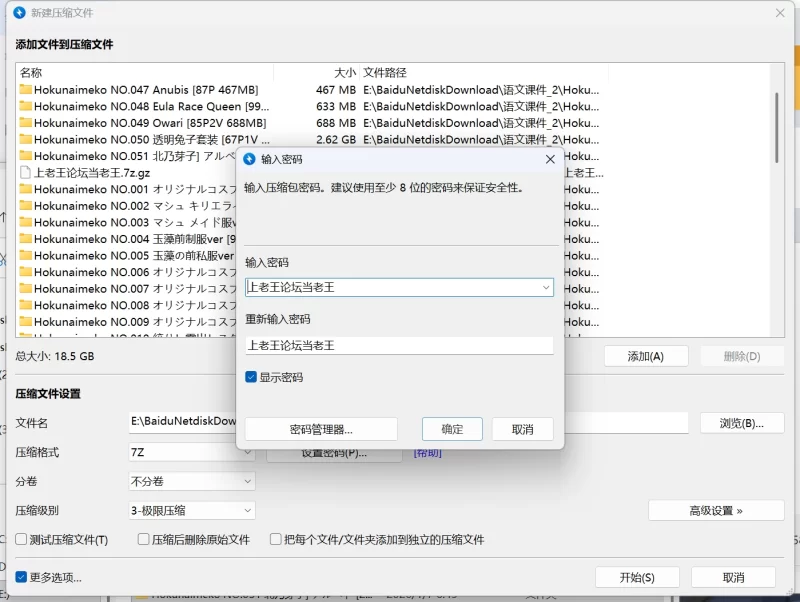Click the file icon of 上老王论坛当老王.7z.gz
This screenshot has height=602, width=800.
26,172
